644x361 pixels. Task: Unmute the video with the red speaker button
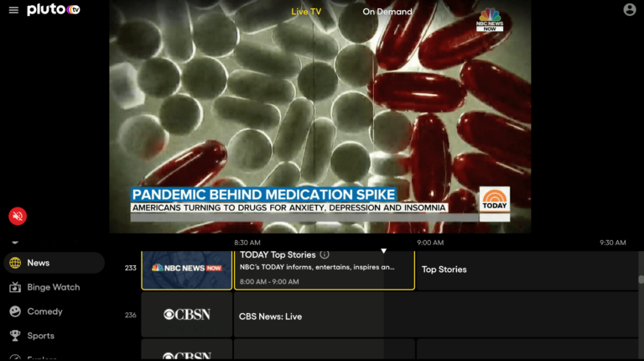tap(18, 216)
